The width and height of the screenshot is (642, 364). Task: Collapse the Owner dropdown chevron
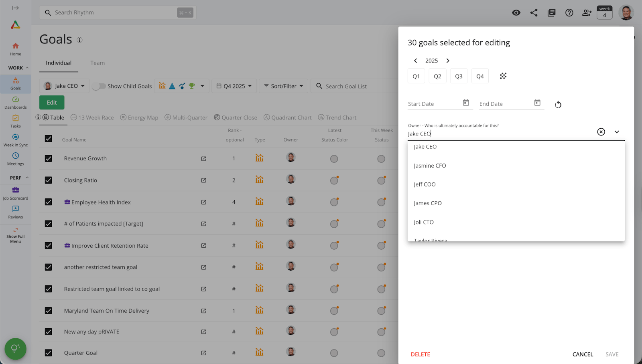[617, 132]
